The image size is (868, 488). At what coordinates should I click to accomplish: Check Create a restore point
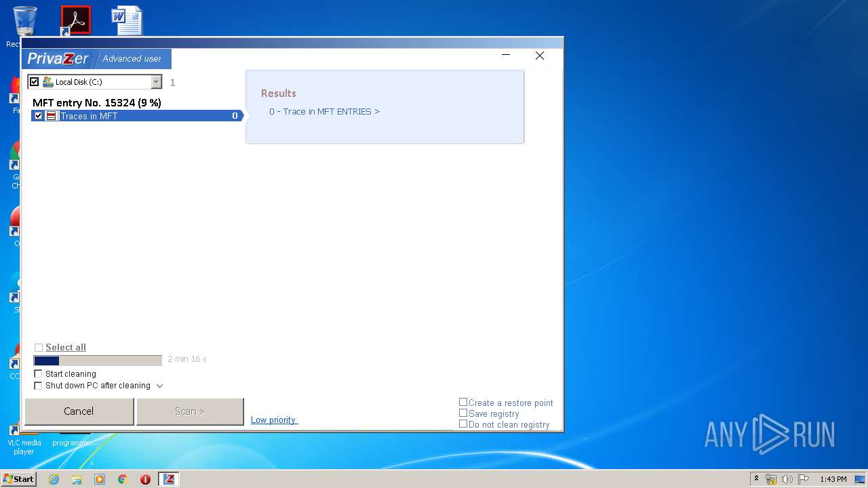463,403
